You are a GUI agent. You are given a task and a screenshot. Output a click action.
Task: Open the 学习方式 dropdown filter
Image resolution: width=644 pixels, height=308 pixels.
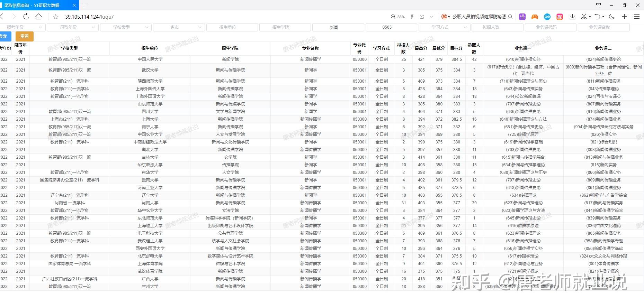[445, 27]
